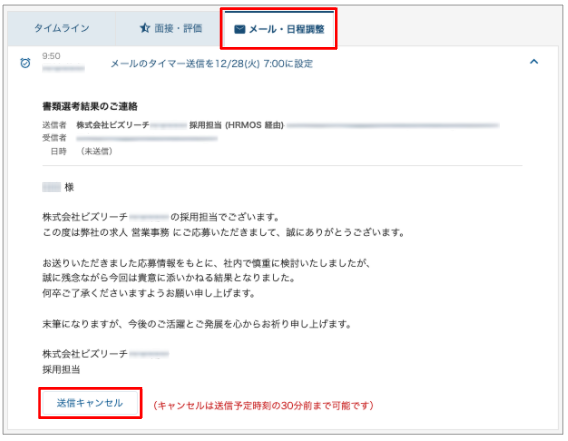
Task: Click the 日時 label
Action: point(58,151)
